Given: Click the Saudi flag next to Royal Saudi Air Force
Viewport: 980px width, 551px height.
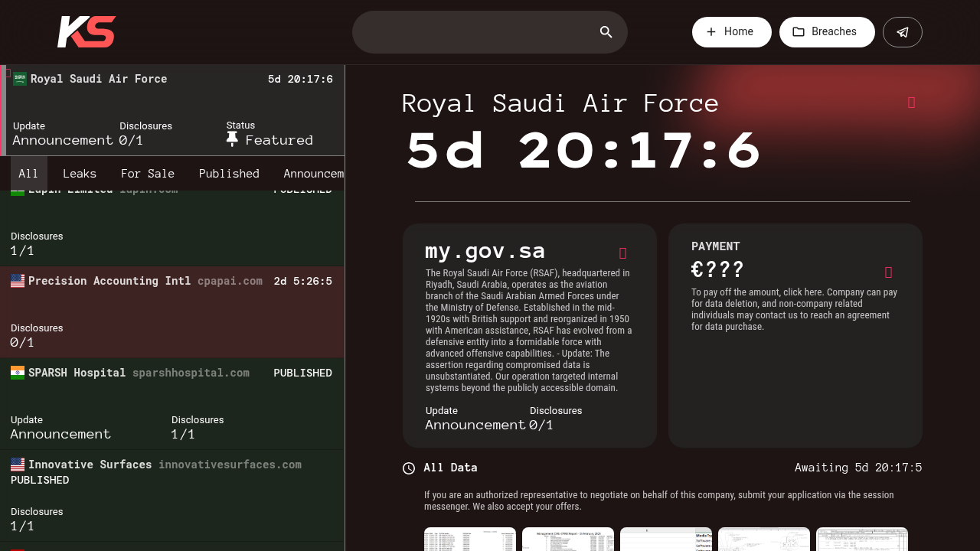Looking at the screenshot, I should click(x=20, y=79).
